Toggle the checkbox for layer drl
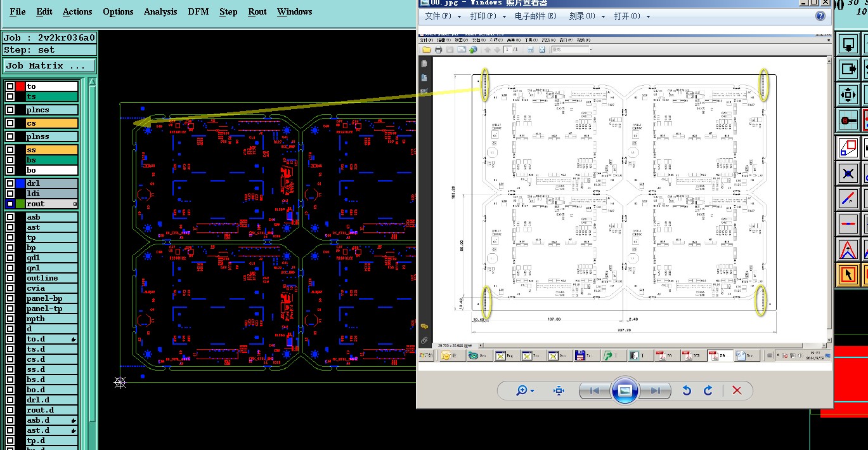 pyautogui.click(x=10, y=183)
